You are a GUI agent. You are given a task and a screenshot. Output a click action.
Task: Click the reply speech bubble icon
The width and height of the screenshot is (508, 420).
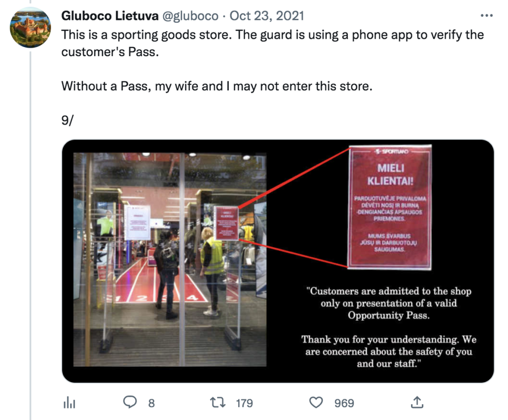point(130,402)
